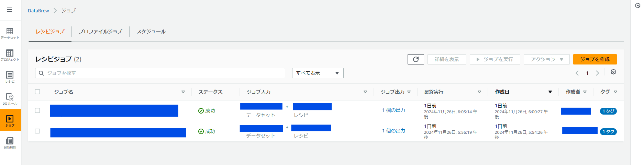The height and width of the screenshot is (165, 644).
Task: Open プロジェクト in the sidebar
Action: pyautogui.click(x=10, y=55)
